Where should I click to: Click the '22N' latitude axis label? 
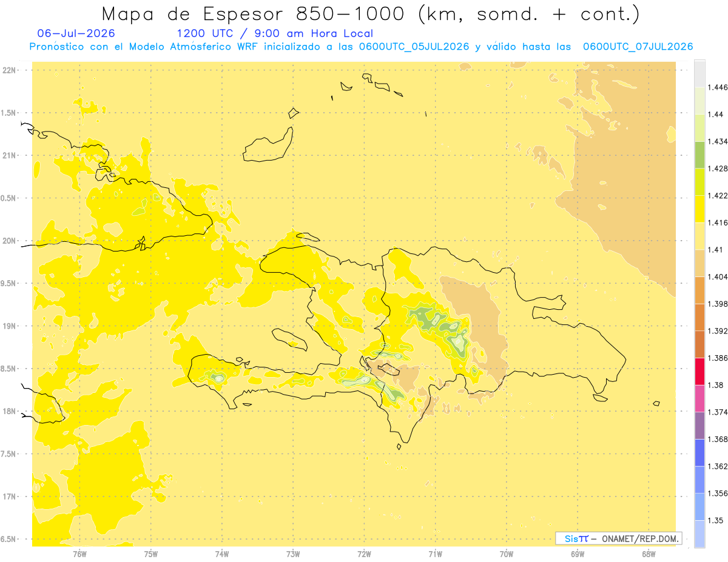tap(10, 70)
